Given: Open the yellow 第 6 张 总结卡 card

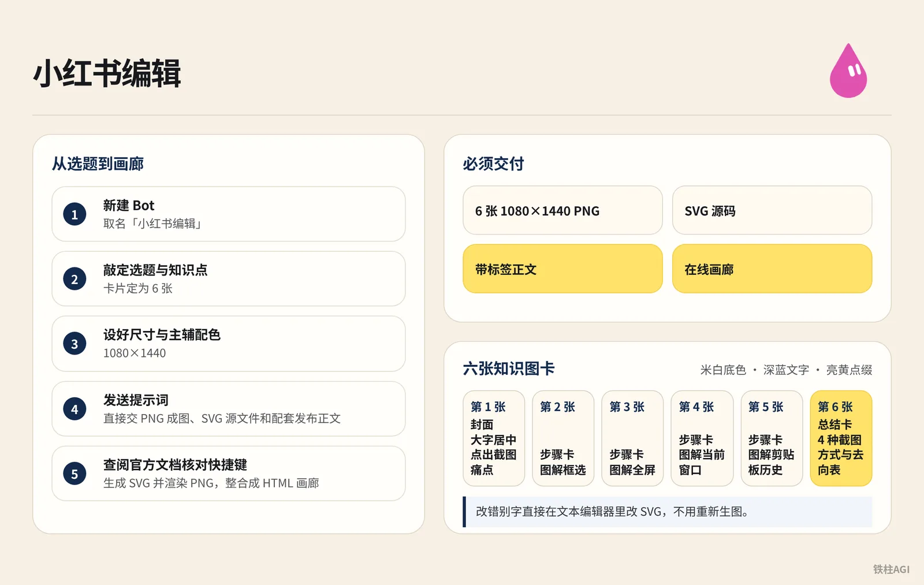Looking at the screenshot, I should (841, 438).
